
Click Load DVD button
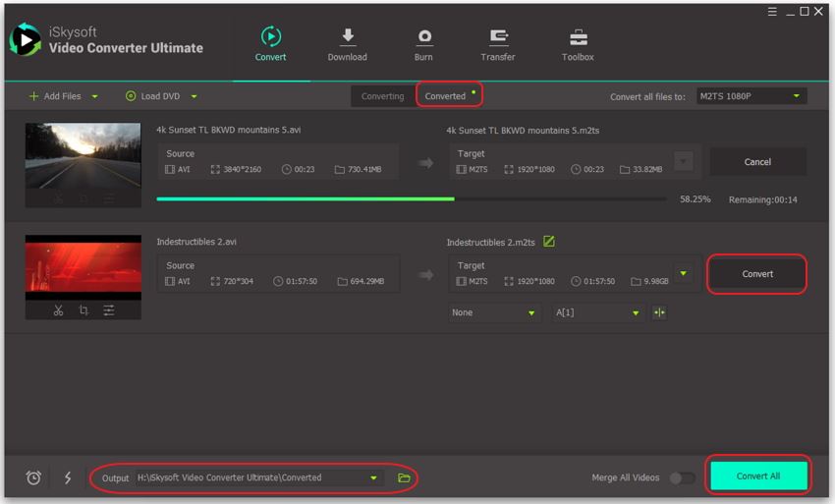(153, 96)
